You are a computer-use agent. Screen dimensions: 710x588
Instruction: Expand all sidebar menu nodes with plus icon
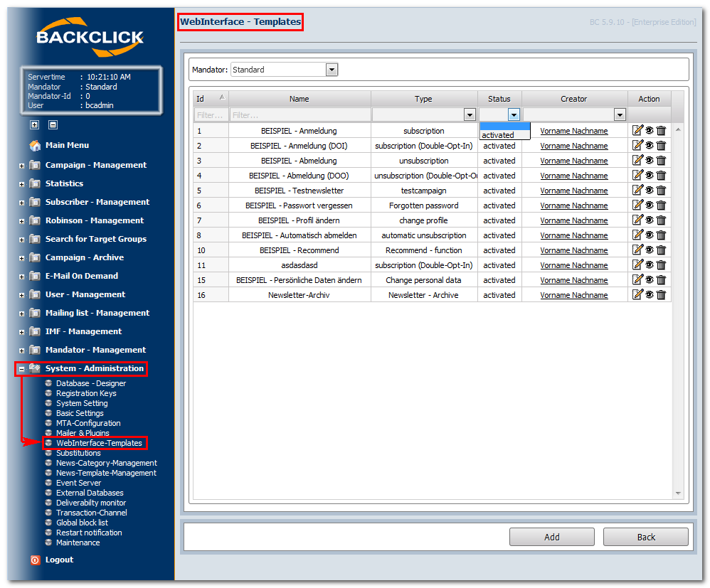(x=34, y=124)
